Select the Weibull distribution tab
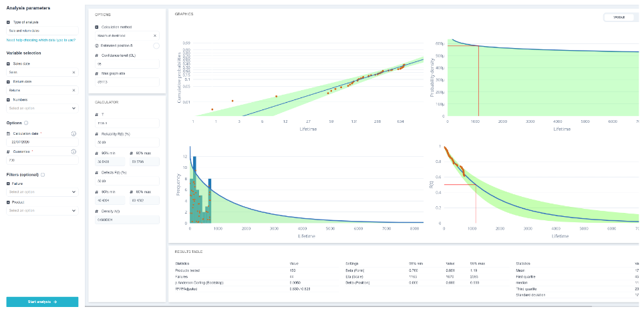Screen dimensions: 644x311 tap(619, 17)
